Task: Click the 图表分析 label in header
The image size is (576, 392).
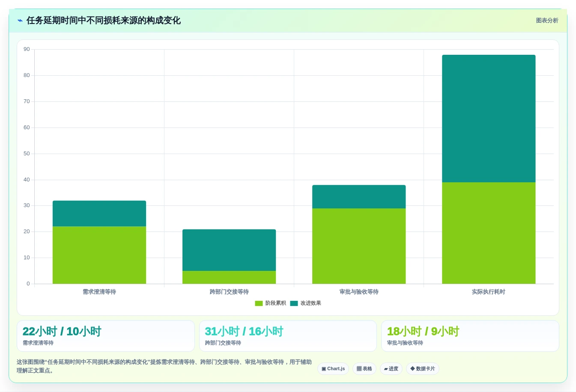Action: click(x=547, y=21)
